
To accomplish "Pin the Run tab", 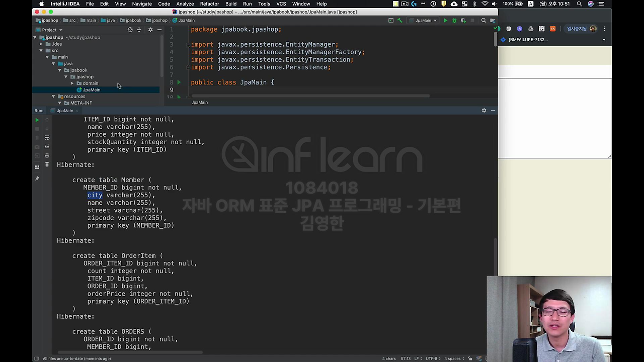I will 37,178.
